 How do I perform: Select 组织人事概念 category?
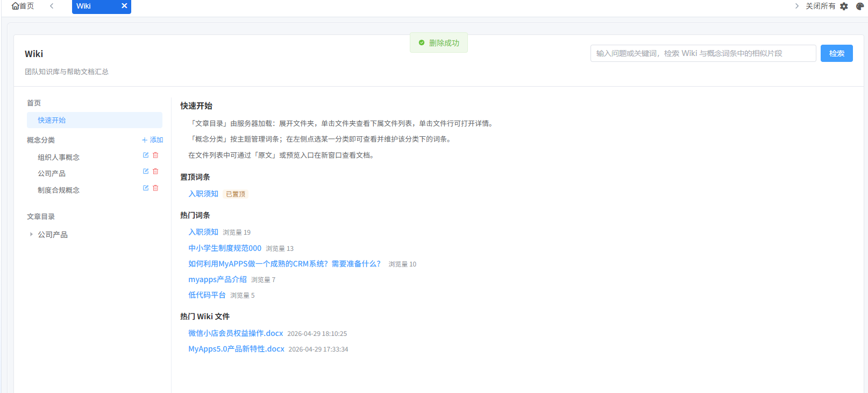[59, 157]
